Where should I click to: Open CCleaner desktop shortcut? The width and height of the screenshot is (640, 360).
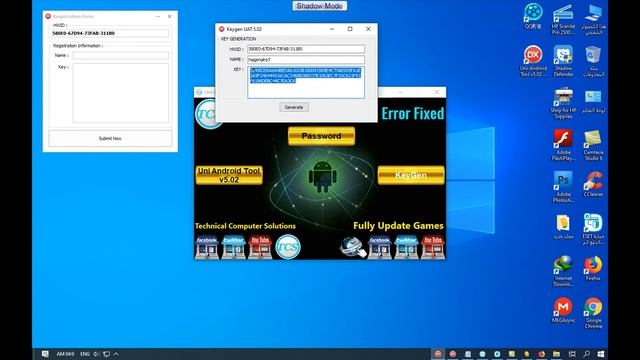tap(593, 184)
